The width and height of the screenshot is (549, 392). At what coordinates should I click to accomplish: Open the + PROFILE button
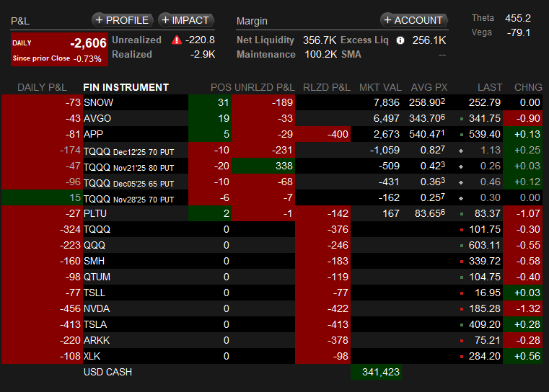(x=122, y=20)
